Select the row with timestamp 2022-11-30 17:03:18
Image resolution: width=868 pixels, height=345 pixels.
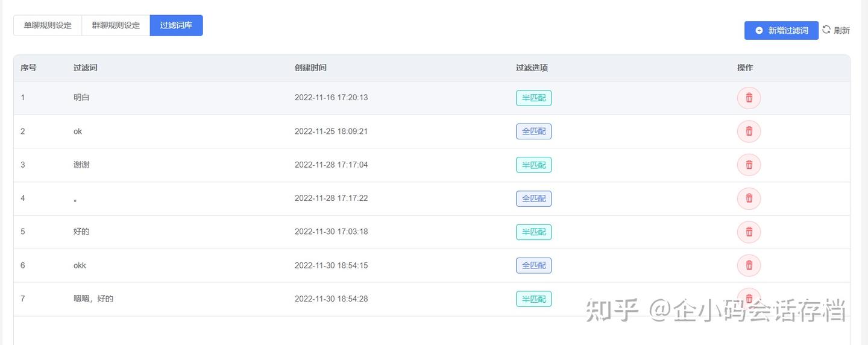coord(331,232)
